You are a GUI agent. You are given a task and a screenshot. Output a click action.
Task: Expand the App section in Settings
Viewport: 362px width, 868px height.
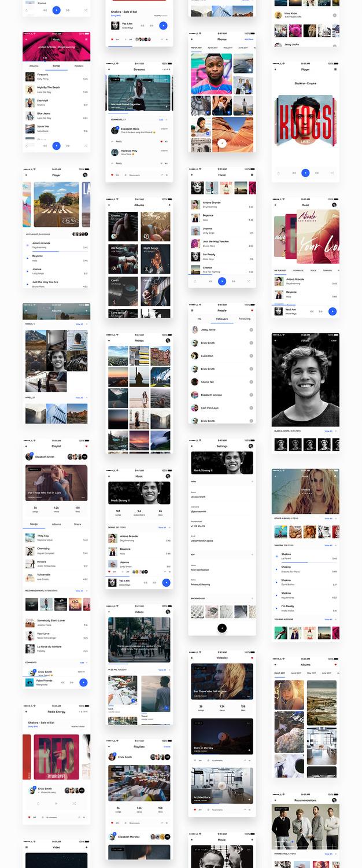tap(252, 554)
